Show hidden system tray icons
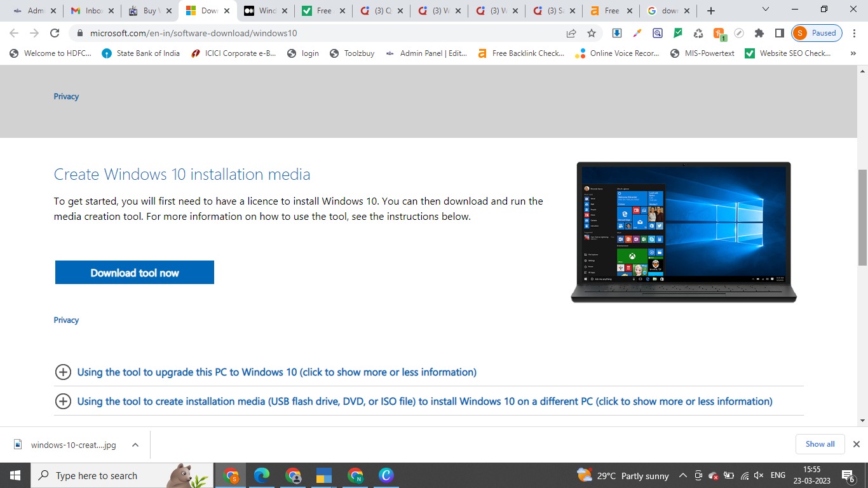This screenshot has width=868, height=488. coord(683,475)
